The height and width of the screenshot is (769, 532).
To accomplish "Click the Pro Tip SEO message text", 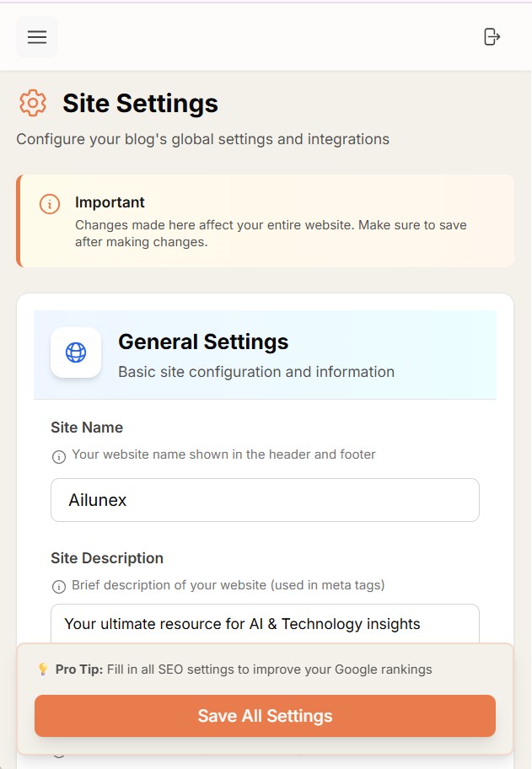I will (x=244, y=670).
